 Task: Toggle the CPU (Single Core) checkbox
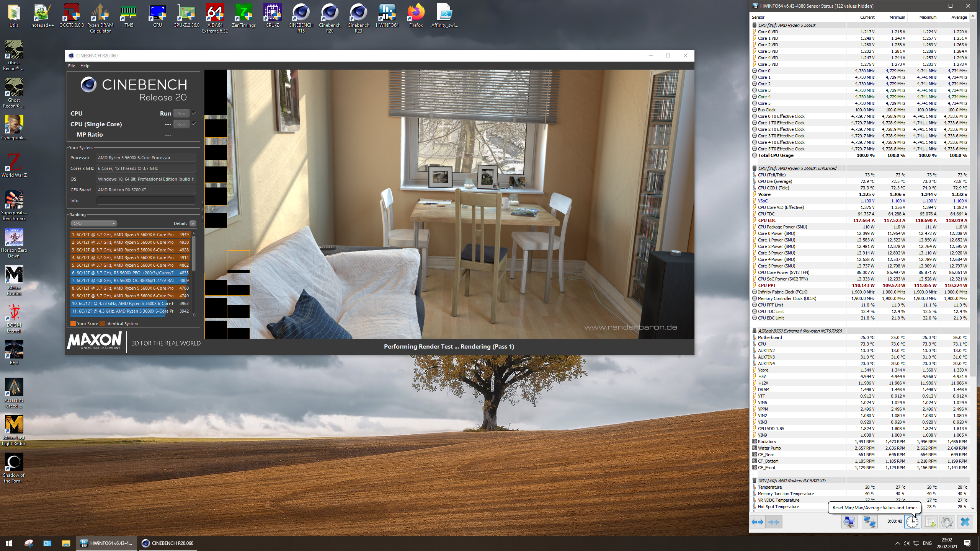[x=194, y=124]
